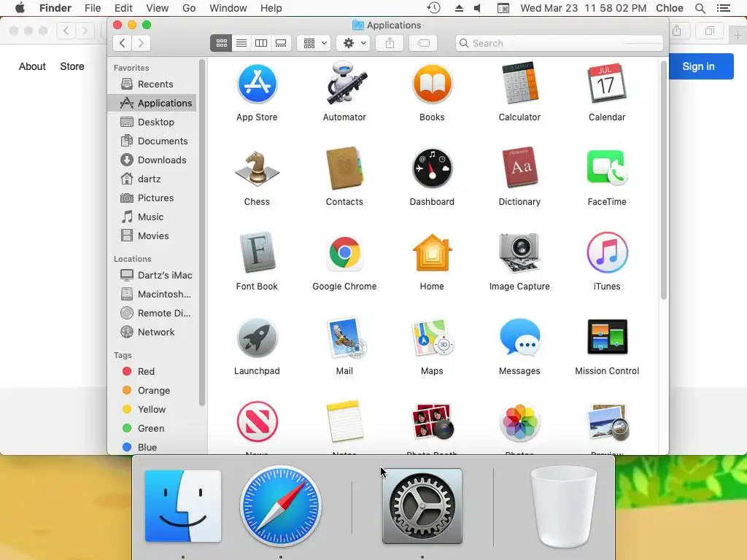This screenshot has width=747, height=560.
Task: Launch Safari from the Dock
Action: (281, 506)
